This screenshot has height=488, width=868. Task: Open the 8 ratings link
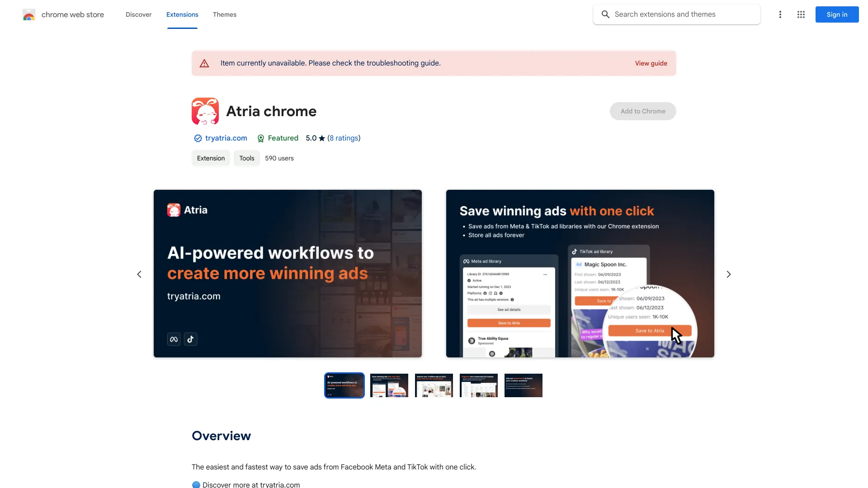tap(344, 138)
